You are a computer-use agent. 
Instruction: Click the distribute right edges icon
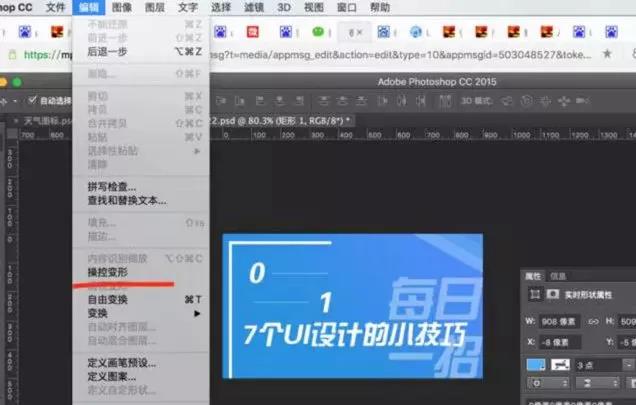coord(421,101)
